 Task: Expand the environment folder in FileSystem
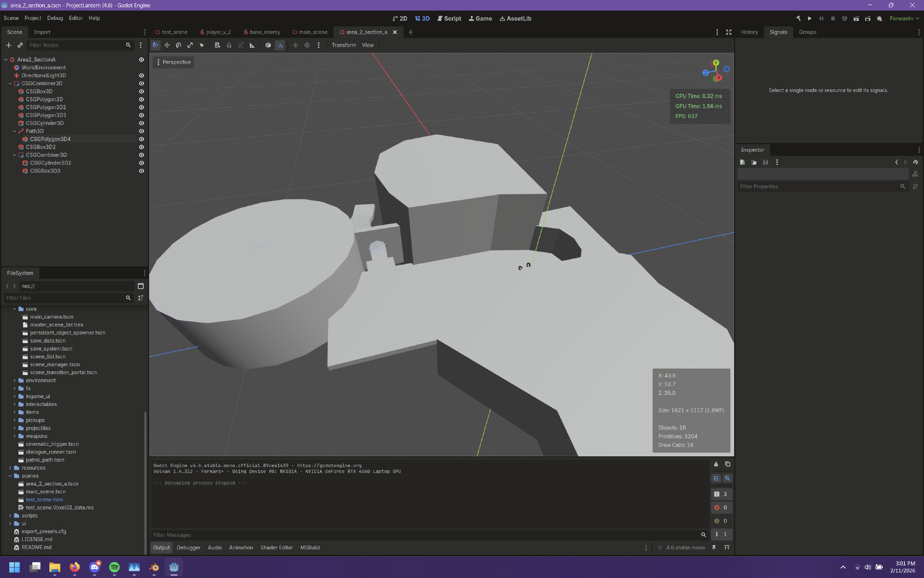coord(14,381)
